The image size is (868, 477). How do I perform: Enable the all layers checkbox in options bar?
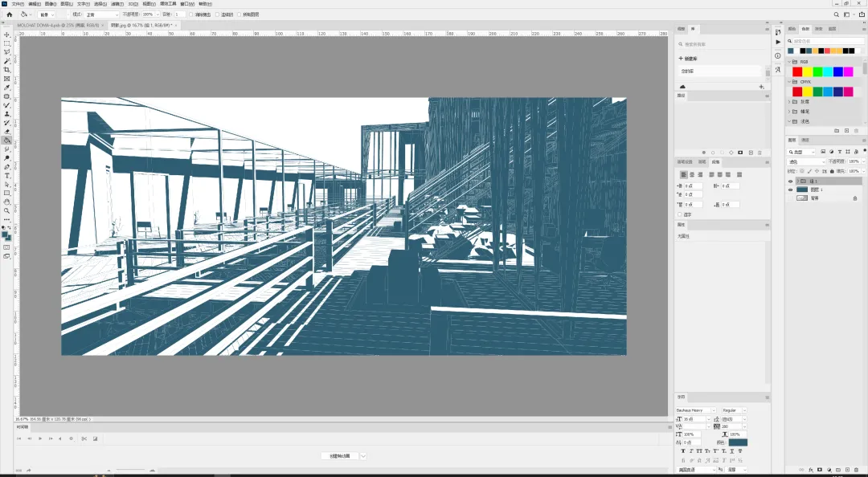click(240, 14)
